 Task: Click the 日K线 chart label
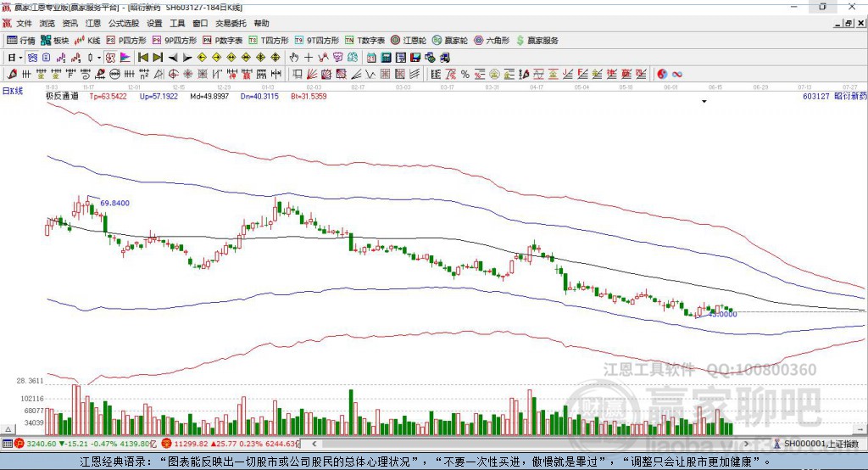(x=13, y=91)
